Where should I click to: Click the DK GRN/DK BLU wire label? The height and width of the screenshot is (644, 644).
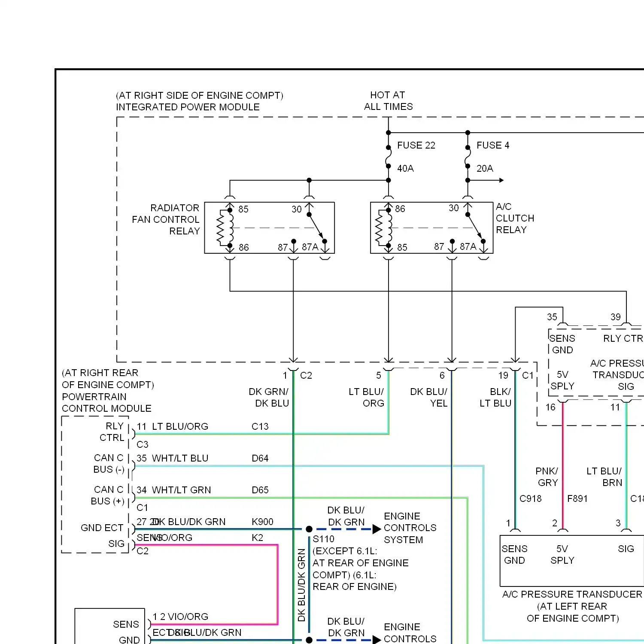tap(269, 397)
